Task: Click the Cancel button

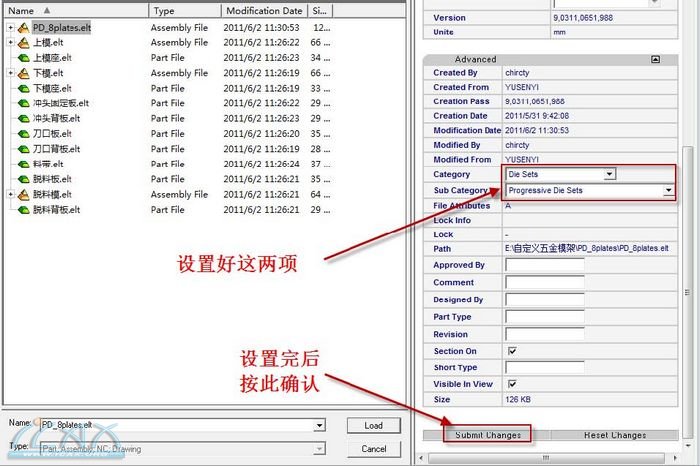Action: click(x=373, y=449)
